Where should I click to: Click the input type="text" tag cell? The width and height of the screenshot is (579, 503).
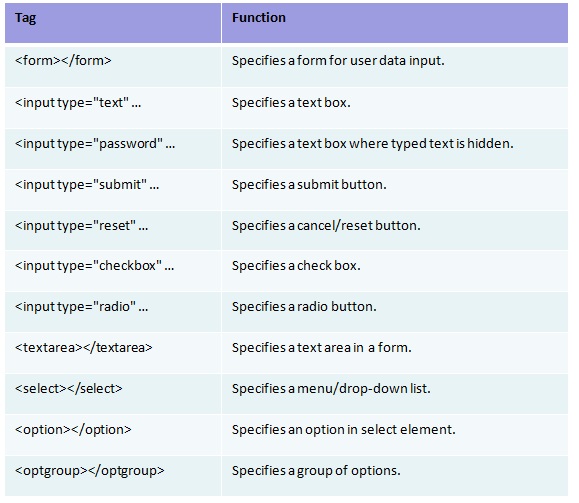point(113,108)
